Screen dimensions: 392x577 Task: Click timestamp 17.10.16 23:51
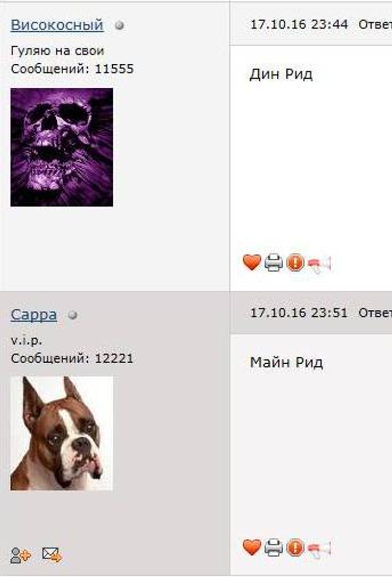[x=299, y=313]
